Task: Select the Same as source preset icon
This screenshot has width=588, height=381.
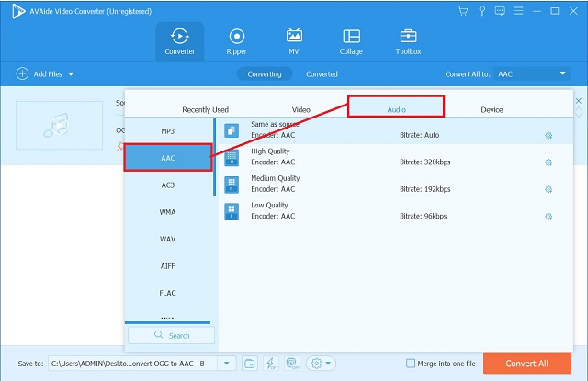Action: (x=232, y=130)
